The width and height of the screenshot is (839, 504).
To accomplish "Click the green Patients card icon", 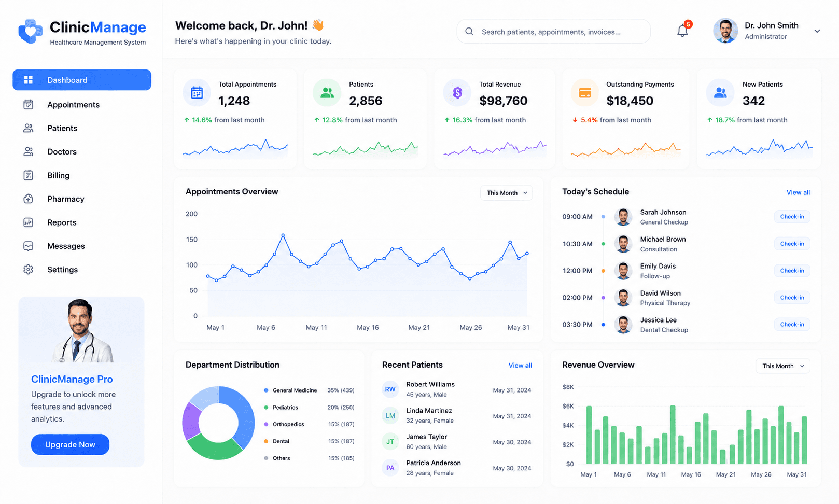I will pyautogui.click(x=327, y=93).
